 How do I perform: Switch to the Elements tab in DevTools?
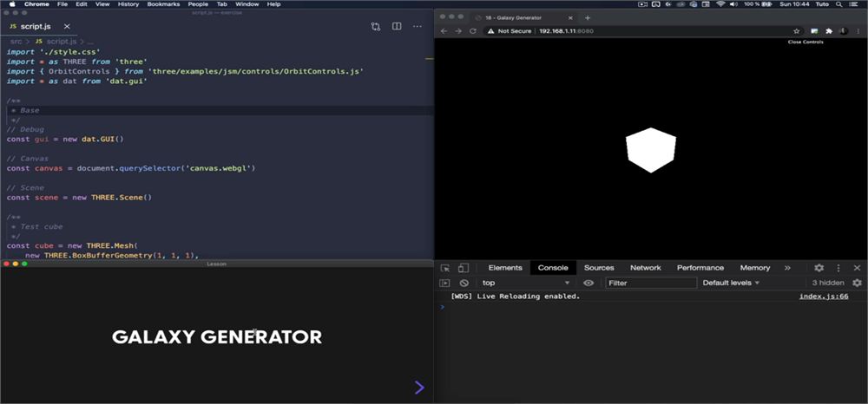[505, 268]
